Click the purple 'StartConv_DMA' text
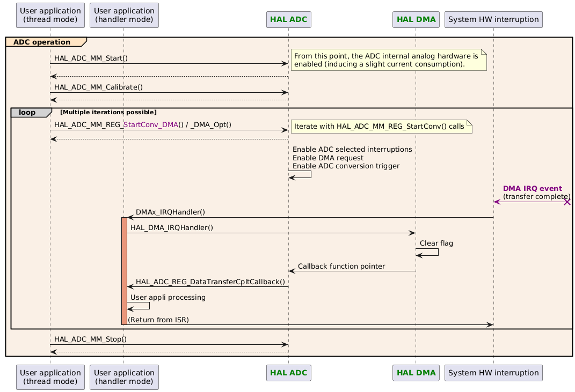Image resolution: width=575 pixels, height=392 pixels. 151,125
